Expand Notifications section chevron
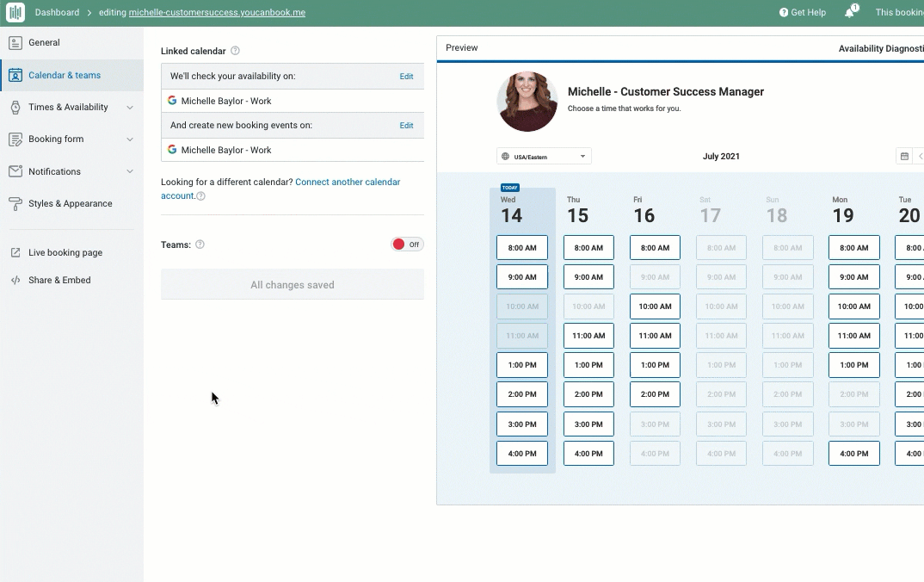The width and height of the screenshot is (924, 582). [x=130, y=171]
